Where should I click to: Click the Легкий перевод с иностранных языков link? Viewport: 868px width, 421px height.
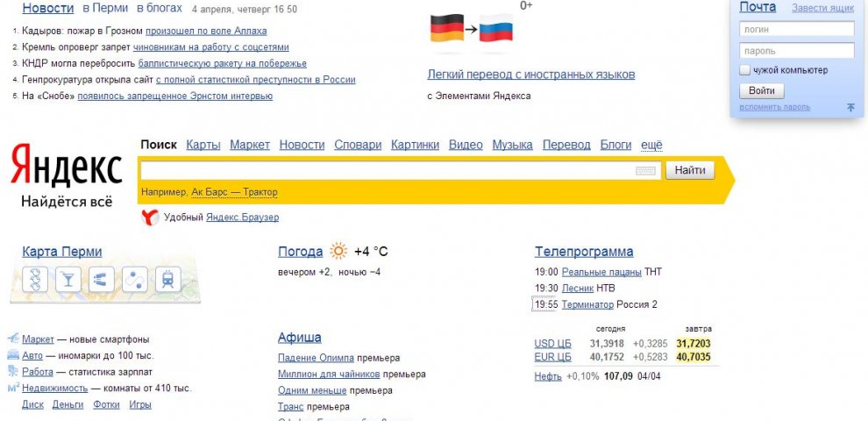(x=530, y=75)
